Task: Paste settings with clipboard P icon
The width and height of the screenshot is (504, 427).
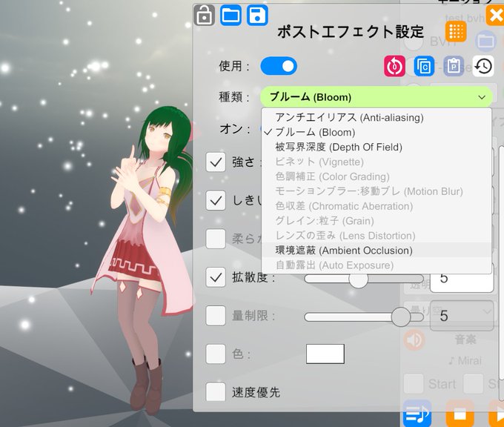Action: click(454, 66)
